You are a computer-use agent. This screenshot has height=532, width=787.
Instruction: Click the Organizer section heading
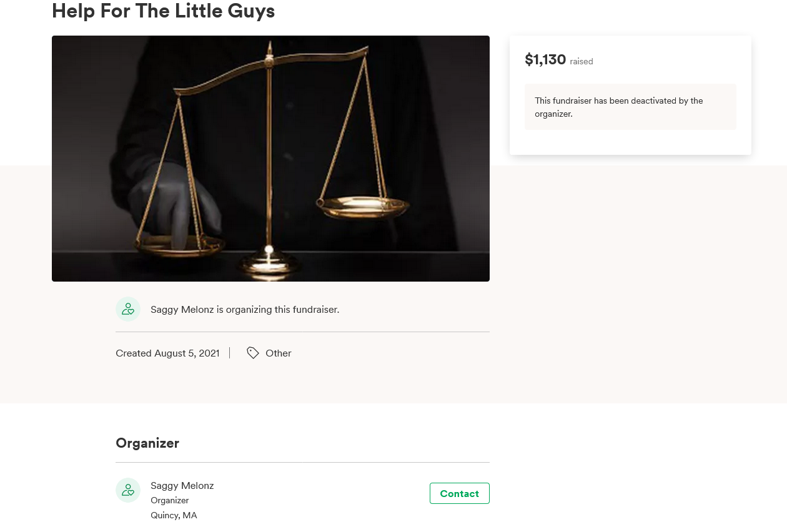click(147, 443)
